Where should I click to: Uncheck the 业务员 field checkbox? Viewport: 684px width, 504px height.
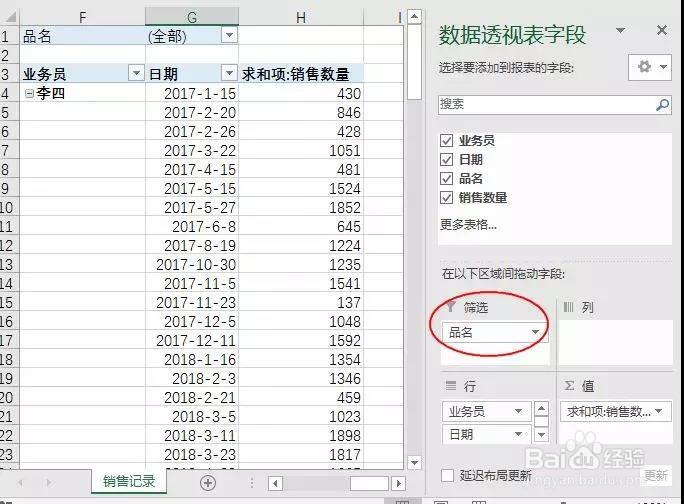click(x=446, y=141)
